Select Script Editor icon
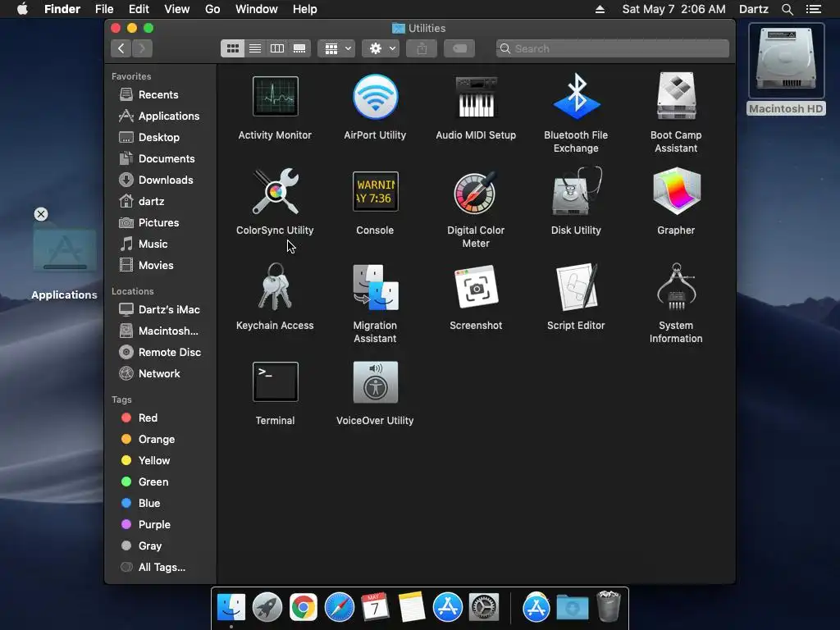Screen dimensions: 840x630 (x=576, y=286)
